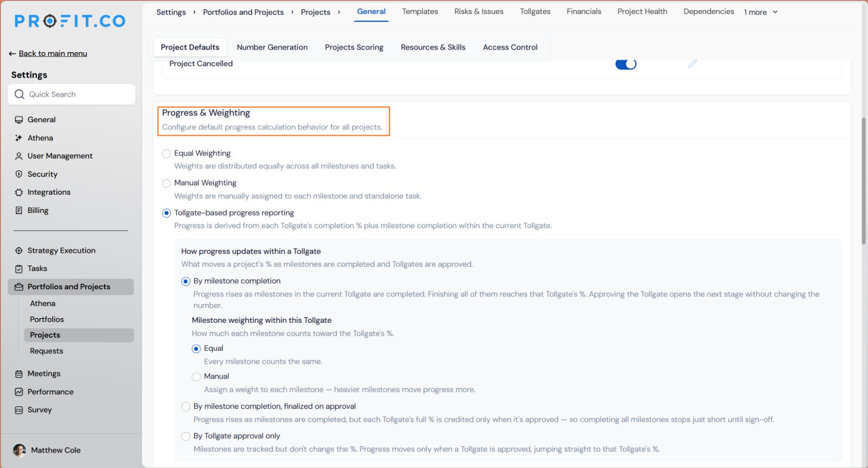Click the Strategy Execution target icon

(19, 251)
